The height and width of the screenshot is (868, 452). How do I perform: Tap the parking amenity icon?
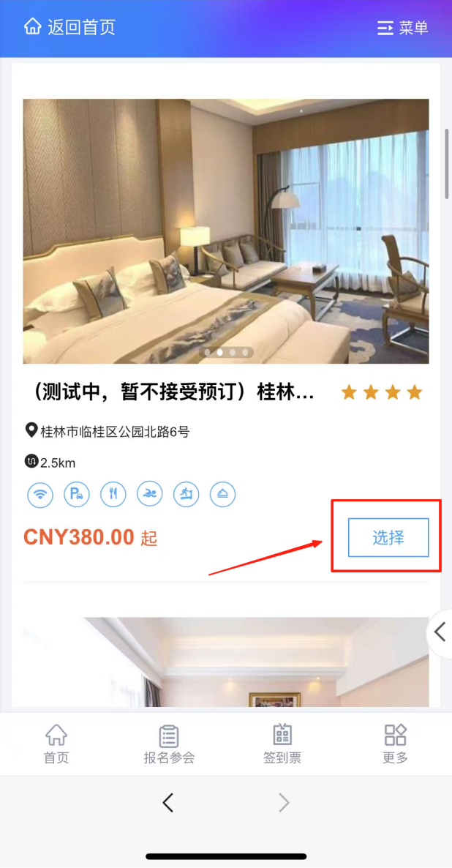point(77,494)
